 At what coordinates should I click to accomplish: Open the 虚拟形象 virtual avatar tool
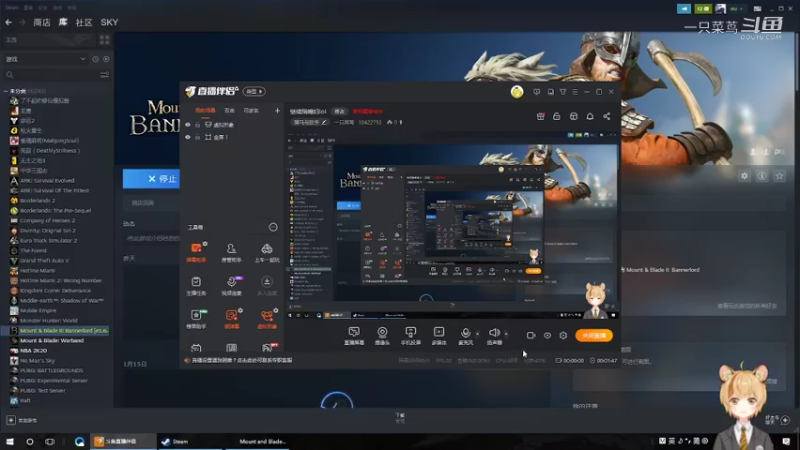(267, 318)
